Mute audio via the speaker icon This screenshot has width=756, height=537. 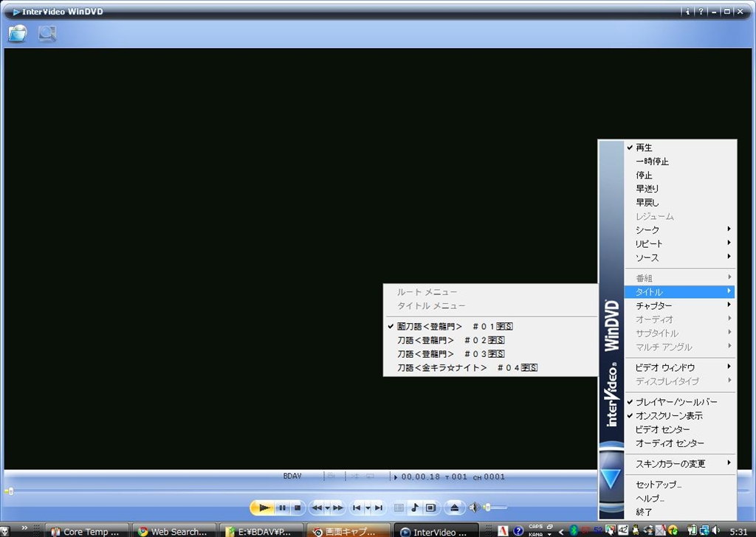click(474, 507)
